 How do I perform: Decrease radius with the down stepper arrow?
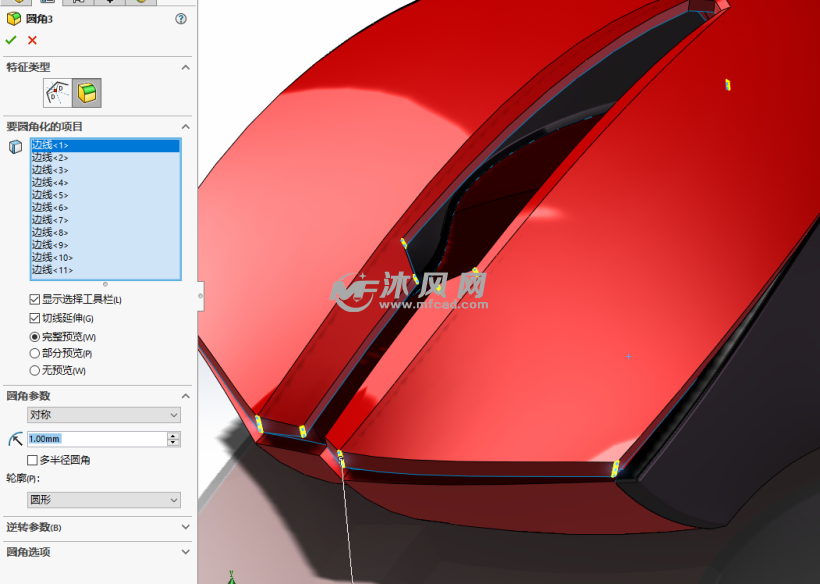click(x=174, y=443)
